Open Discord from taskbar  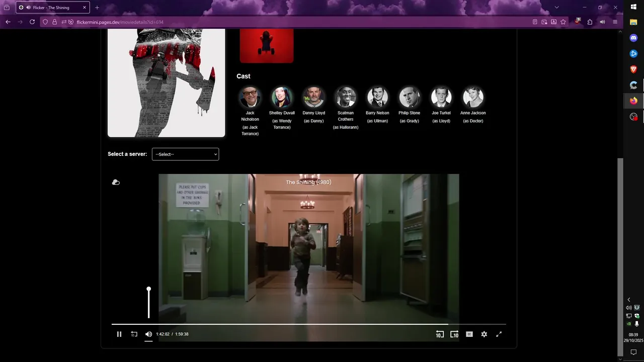coord(633,38)
